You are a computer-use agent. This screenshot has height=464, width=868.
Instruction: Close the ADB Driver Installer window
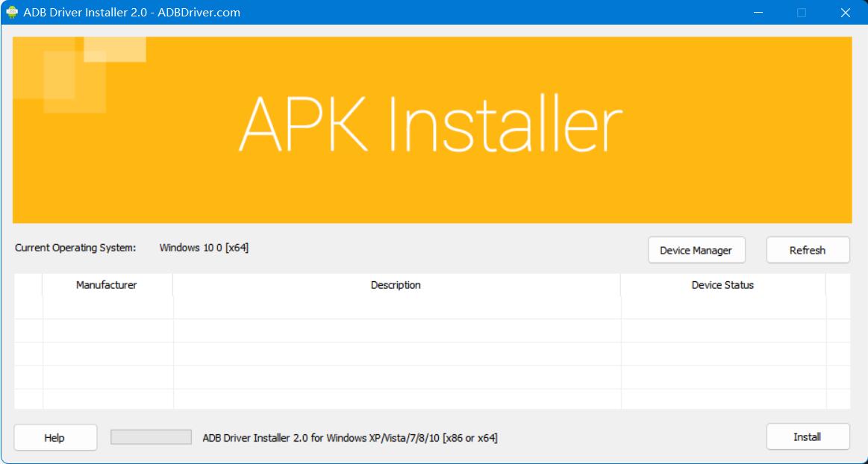pyautogui.click(x=845, y=13)
